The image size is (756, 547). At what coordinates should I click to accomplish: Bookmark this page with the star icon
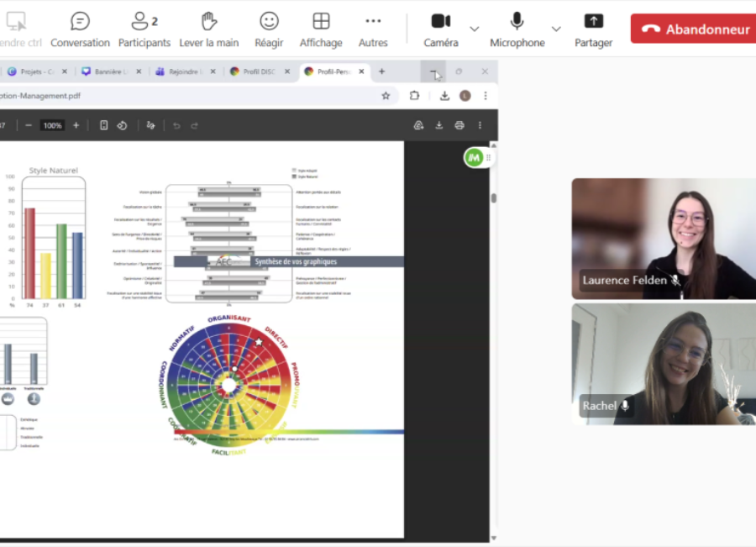coord(386,96)
